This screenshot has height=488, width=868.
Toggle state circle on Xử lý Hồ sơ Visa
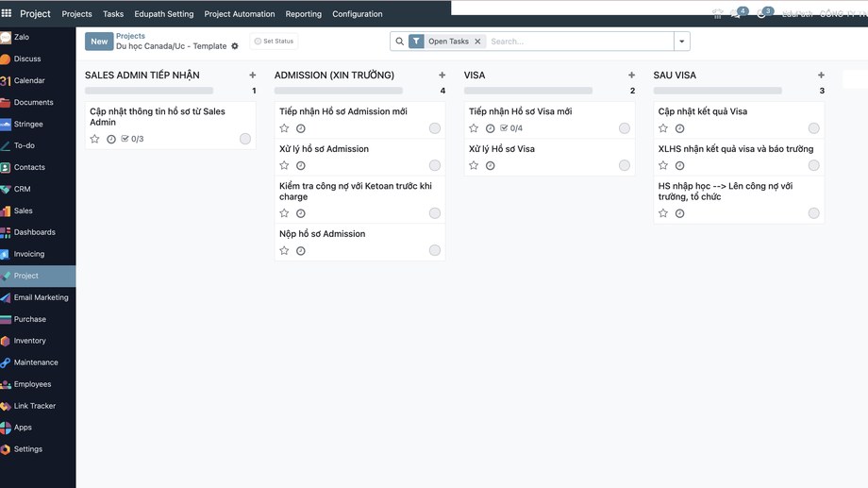coord(624,165)
